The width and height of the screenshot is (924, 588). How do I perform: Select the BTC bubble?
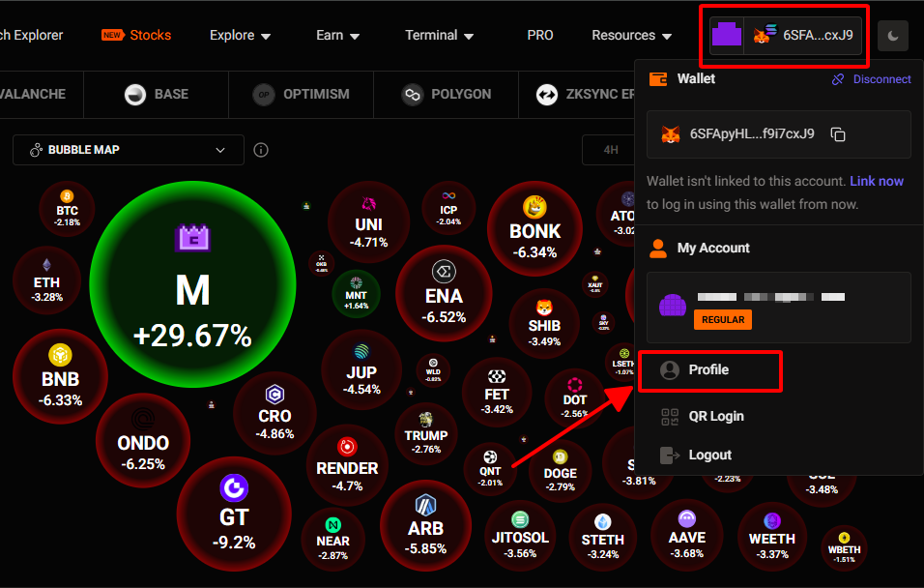coord(68,209)
